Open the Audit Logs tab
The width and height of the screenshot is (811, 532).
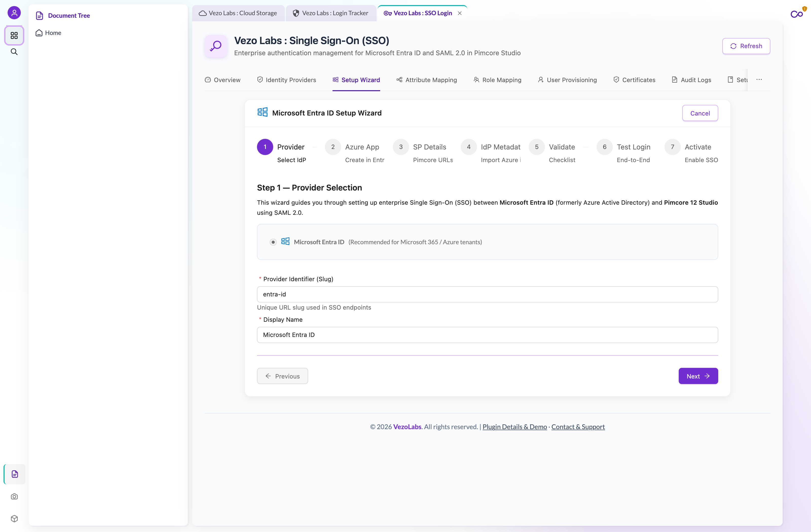point(691,80)
